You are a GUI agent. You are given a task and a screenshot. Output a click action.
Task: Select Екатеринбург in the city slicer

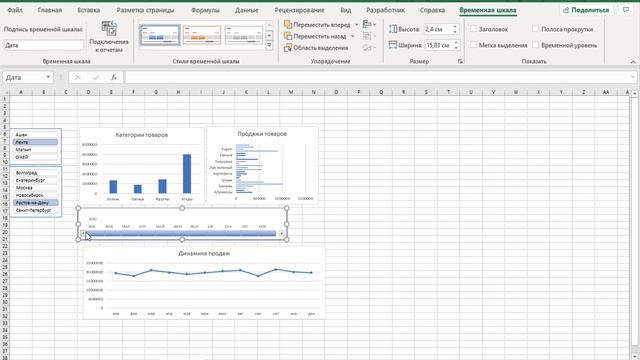pos(35,180)
